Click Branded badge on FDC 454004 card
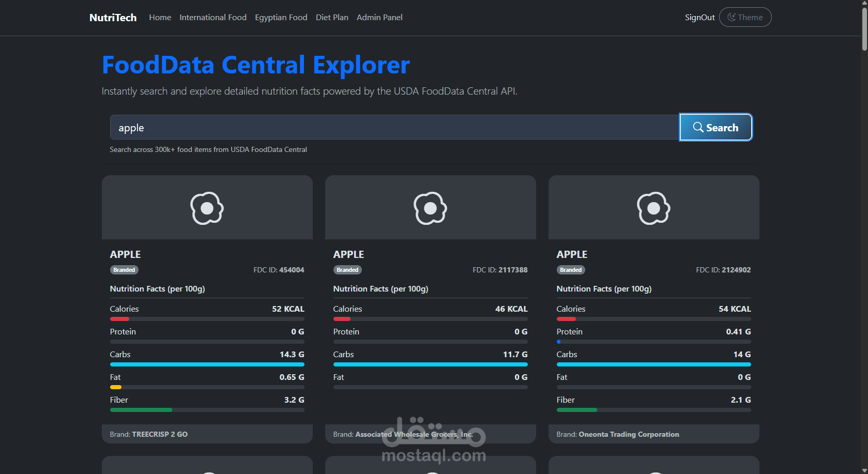Image resolution: width=868 pixels, height=474 pixels. coord(124,270)
